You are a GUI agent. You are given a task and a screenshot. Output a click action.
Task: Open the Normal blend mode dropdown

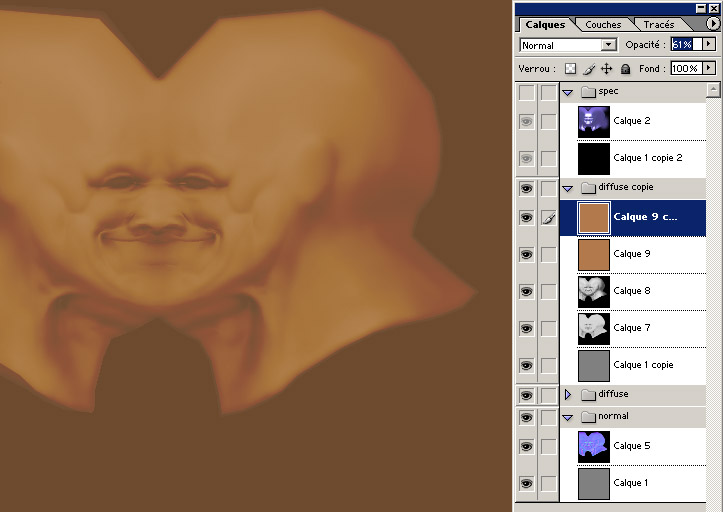coord(609,45)
